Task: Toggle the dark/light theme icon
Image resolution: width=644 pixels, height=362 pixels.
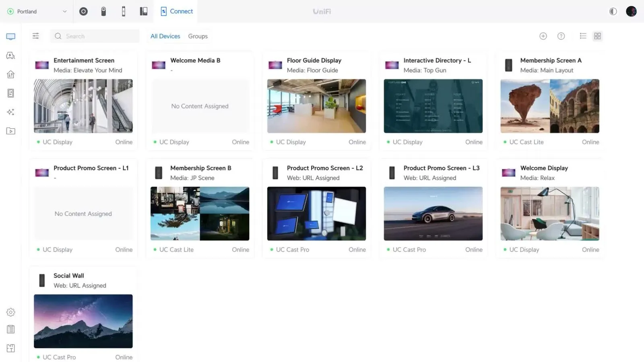Action: pyautogui.click(x=613, y=11)
